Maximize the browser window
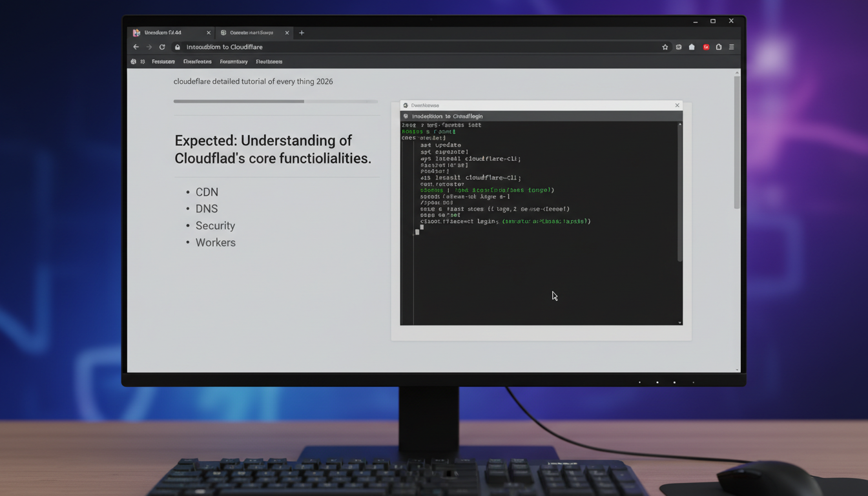Image resolution: width=868 pixels, height=496 pixels. point(713,21)
